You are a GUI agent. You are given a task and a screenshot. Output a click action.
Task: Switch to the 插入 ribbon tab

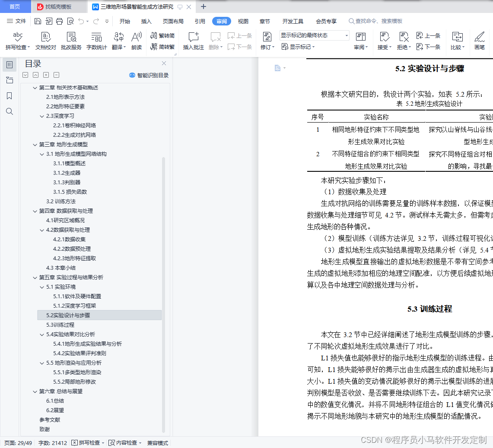point(146,21)
